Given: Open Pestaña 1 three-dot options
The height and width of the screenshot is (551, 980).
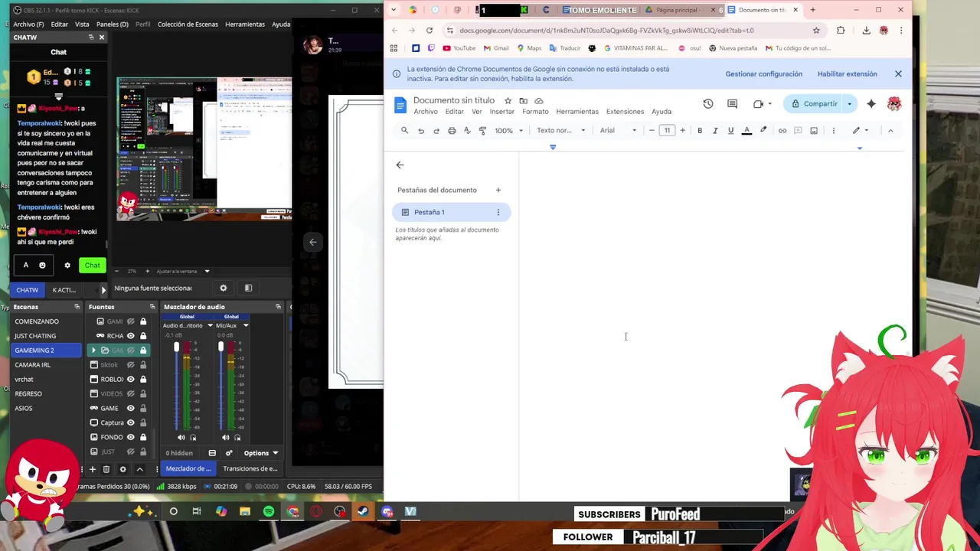Looking at the screenshot, I should (498, 212).
